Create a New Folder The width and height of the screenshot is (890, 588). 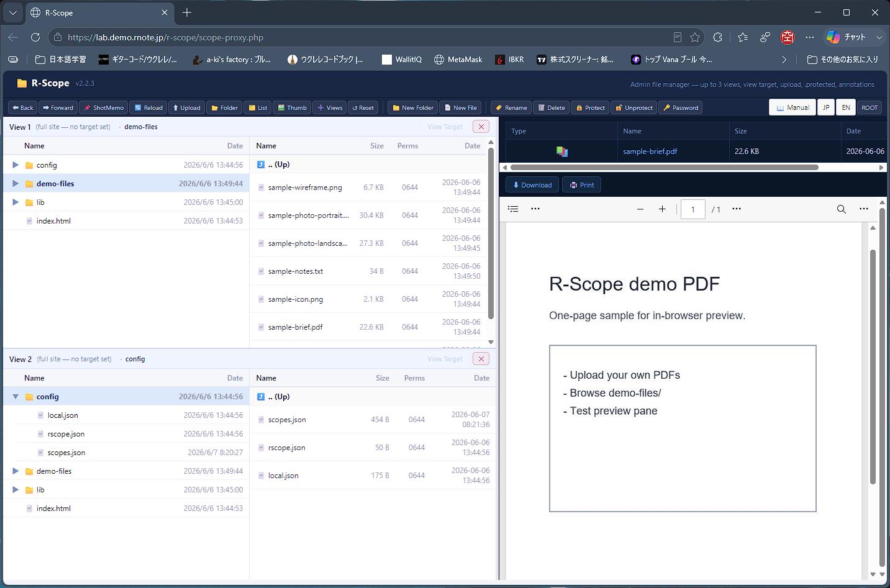tap(412, 107)
